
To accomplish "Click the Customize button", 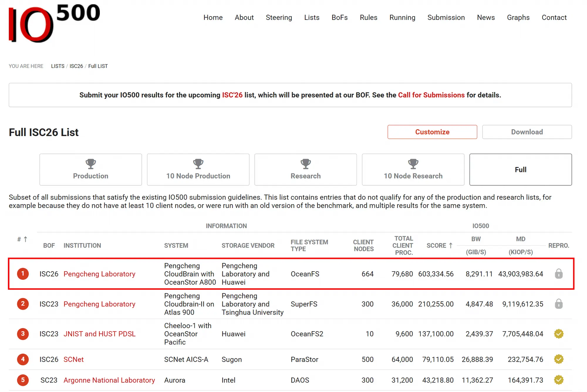I will click(x=432, y=132).
